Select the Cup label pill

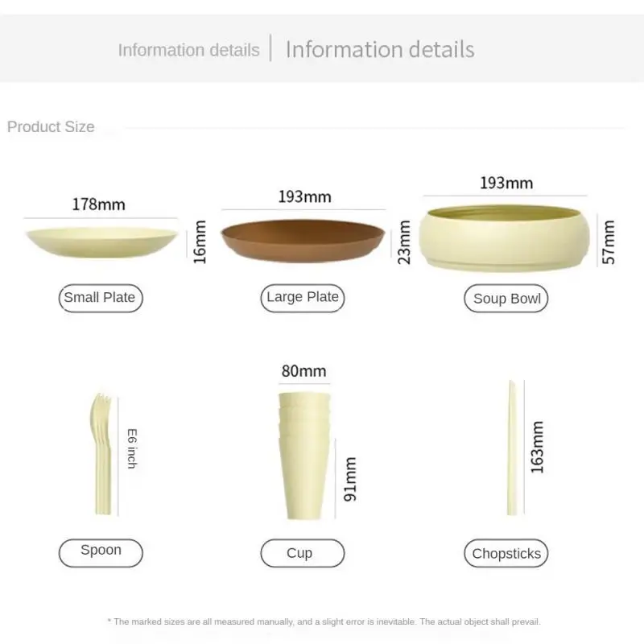302,553
